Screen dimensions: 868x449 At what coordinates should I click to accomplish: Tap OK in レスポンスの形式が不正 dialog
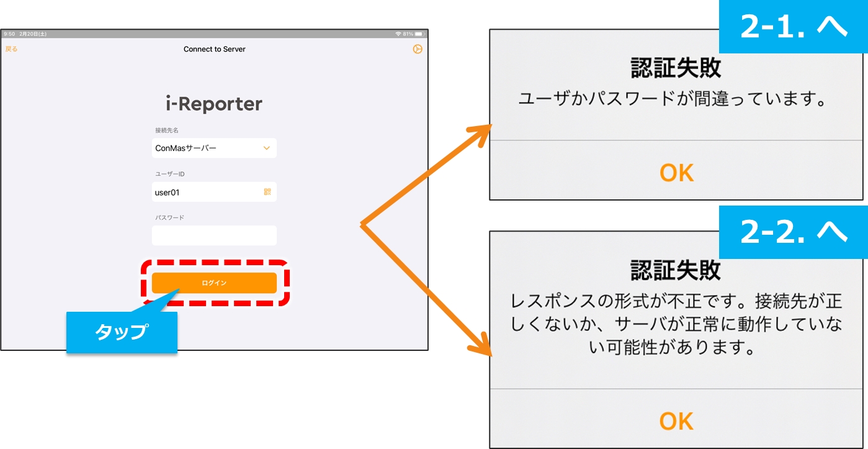click(x=677, y=422)
